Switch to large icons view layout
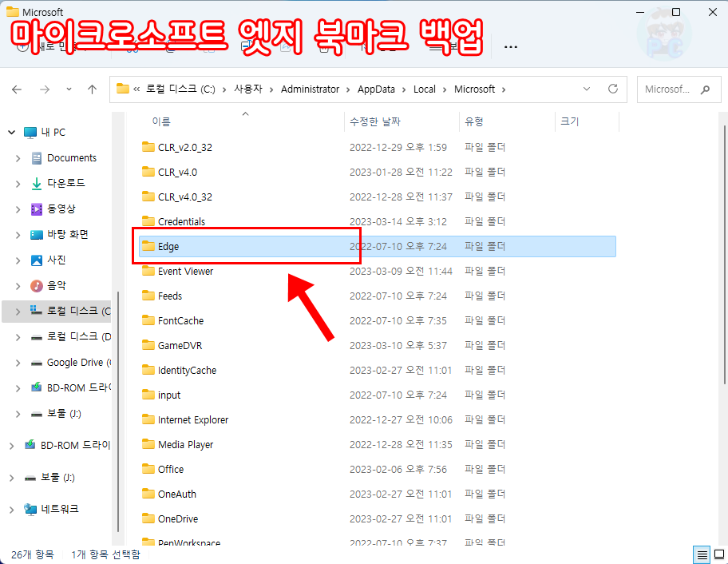The width and height of the screenshot is (728, 564). [x=718, y=554]
